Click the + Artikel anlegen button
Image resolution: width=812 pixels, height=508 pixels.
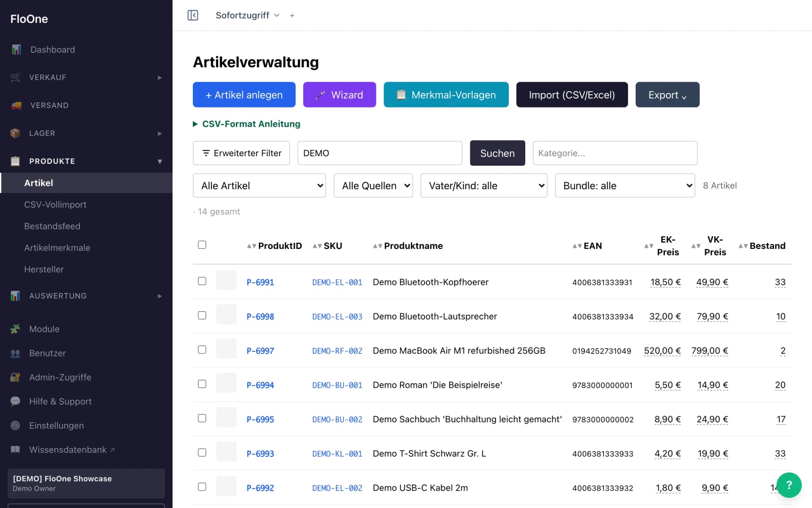tap(244, 95)
